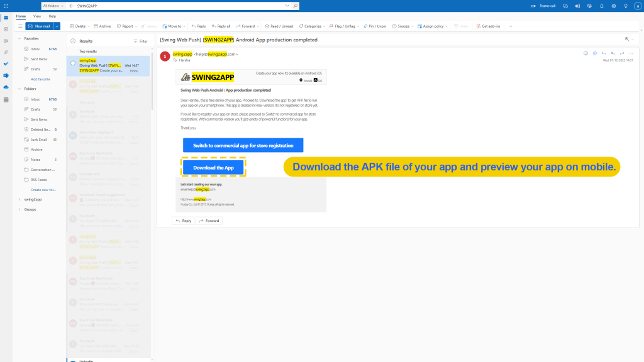Open the Junk Email folder

pyautogui.click(x=40, y=140)
